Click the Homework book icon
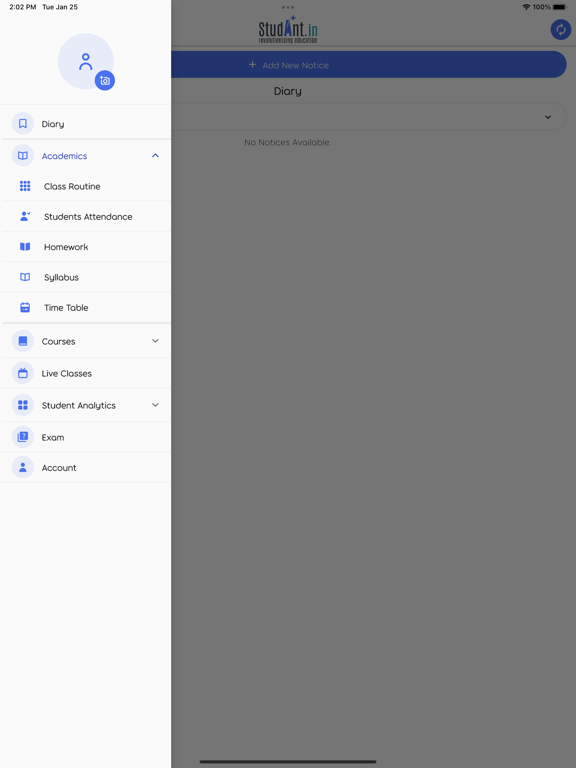This screenshot has width=576, height=768. click(25, 246)
